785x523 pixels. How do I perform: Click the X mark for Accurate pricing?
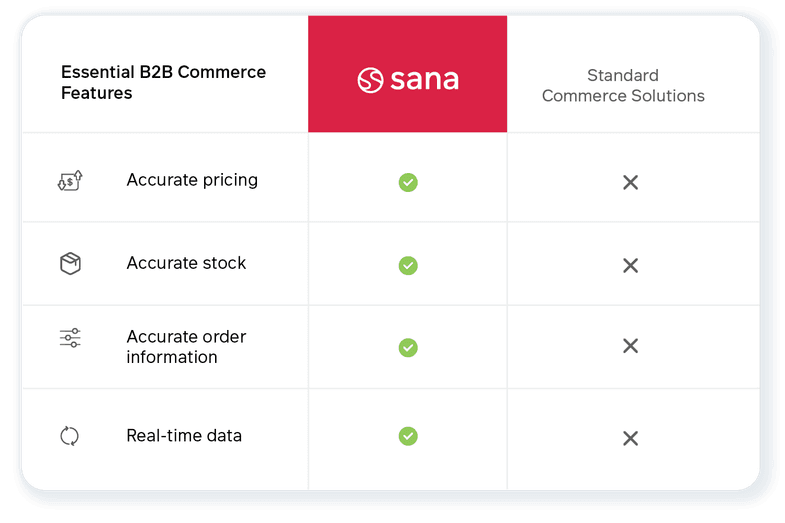coord(630,182)
